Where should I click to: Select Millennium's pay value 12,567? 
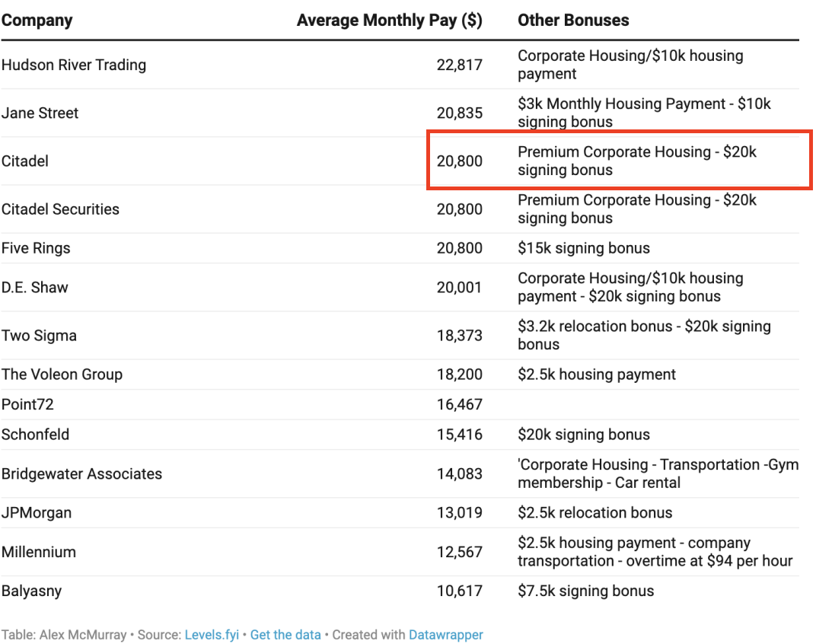[x=459, y=552]
